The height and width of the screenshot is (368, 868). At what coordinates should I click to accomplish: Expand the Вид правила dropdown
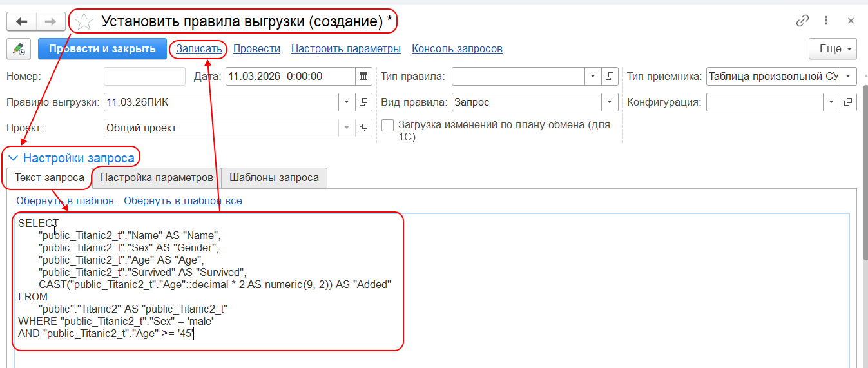point(610,102)
